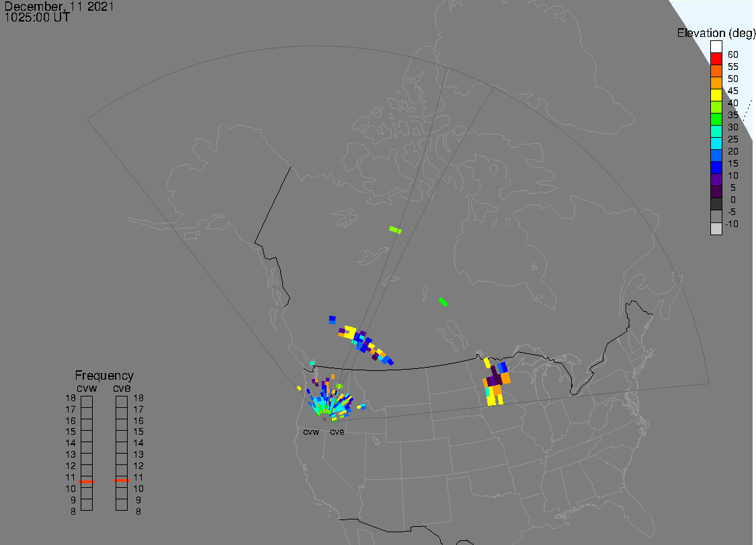The width and height of the screenshot is (756, 545).
Task: Click the '1025:00 UT' timestamp
Action: tap(37, 17)
